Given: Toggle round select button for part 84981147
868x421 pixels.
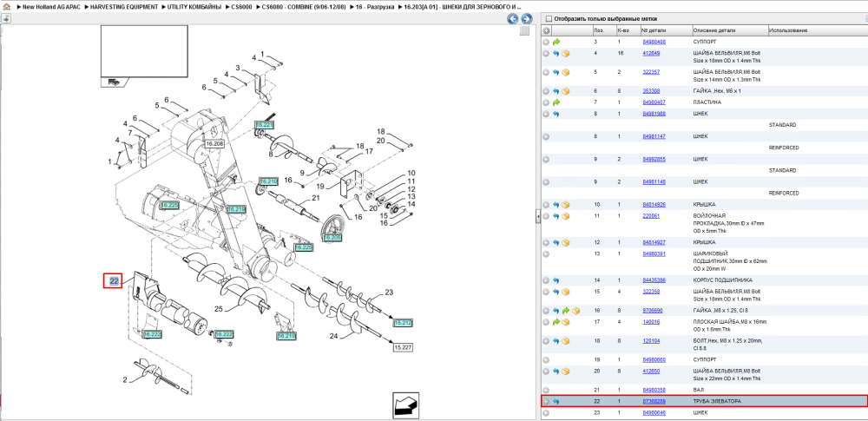Looking at the screenshot, I should pos(546,136).
